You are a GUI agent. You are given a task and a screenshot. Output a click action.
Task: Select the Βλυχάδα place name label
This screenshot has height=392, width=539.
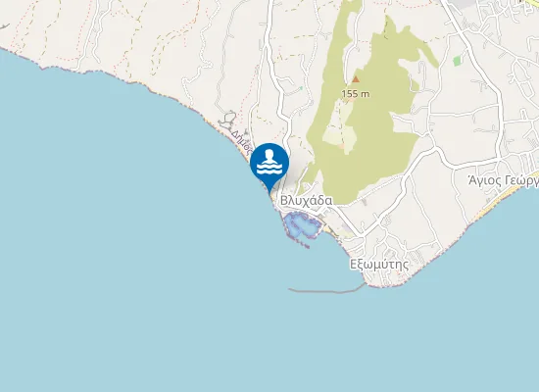(x=307, y=201)
